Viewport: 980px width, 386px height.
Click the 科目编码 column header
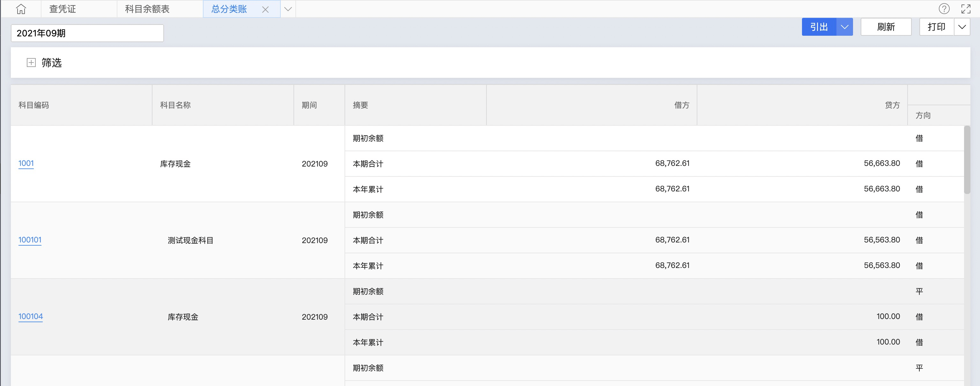pyautogui.click(x=34, y=105)
